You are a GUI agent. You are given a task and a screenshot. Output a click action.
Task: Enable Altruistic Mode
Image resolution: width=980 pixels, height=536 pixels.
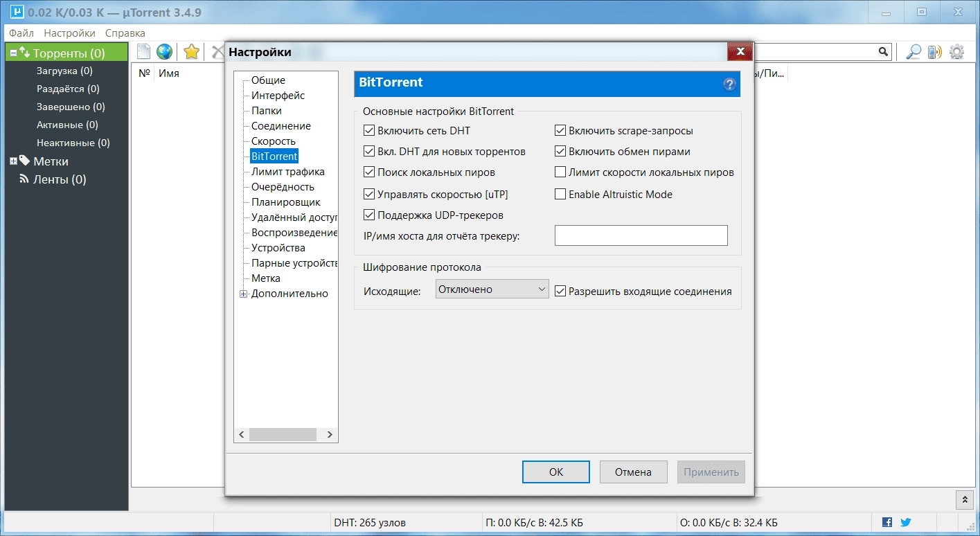[x=561, y=194]
